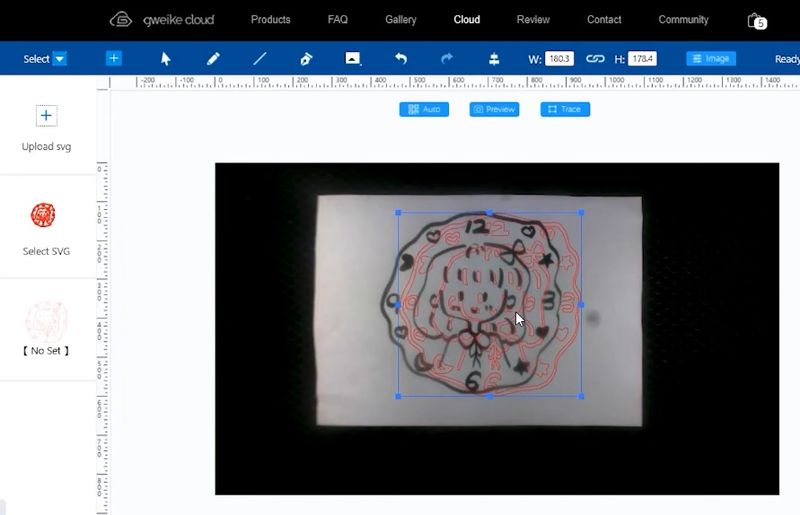Viewport: 800px width, 515px height.
Task: Open the Community menu item
Action: [x=683, y=20]
